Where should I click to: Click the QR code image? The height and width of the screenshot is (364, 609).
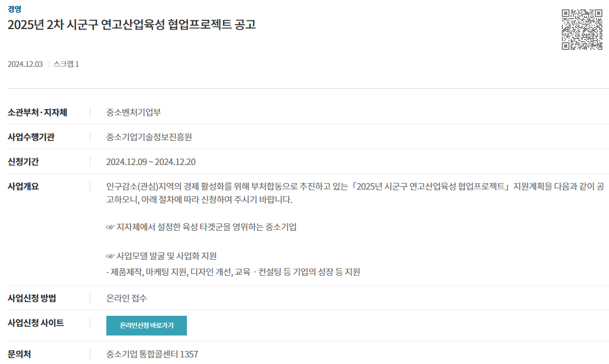click(x=582, y=30)
